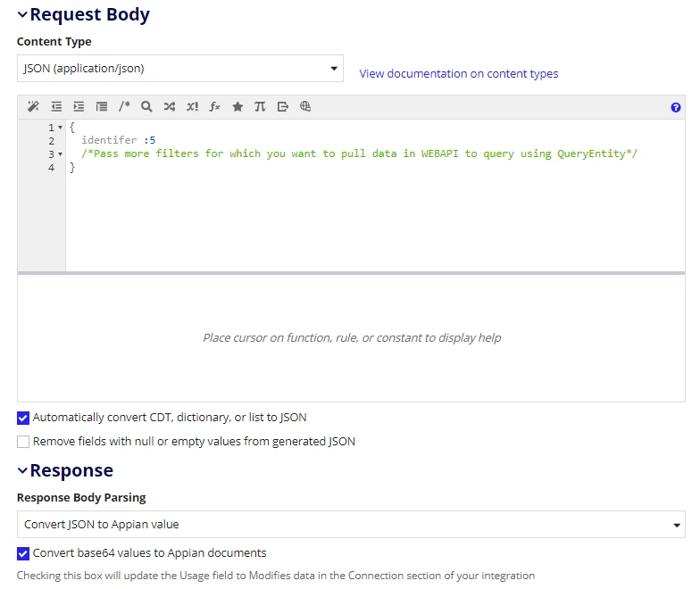
Task: Click the star toolbar icon
Action: pos(237,107)
